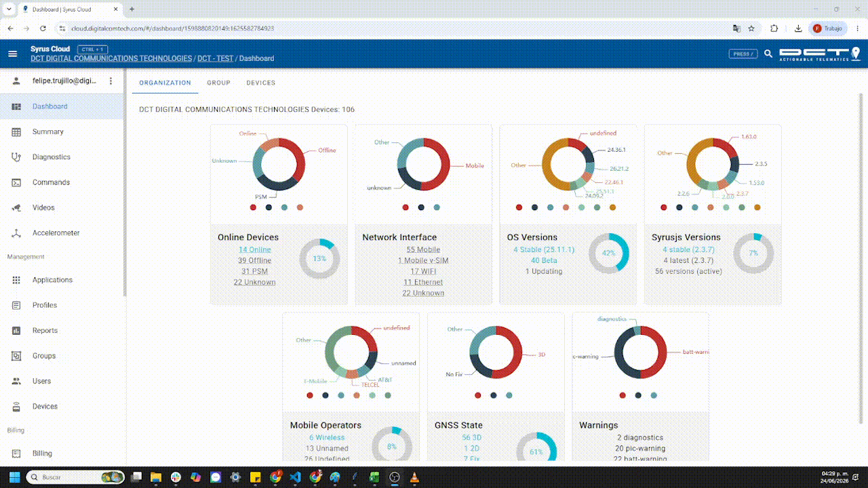This screenshot has height=488, width=868.
Task: Click the 56 3D link
Action: (471, 437)
